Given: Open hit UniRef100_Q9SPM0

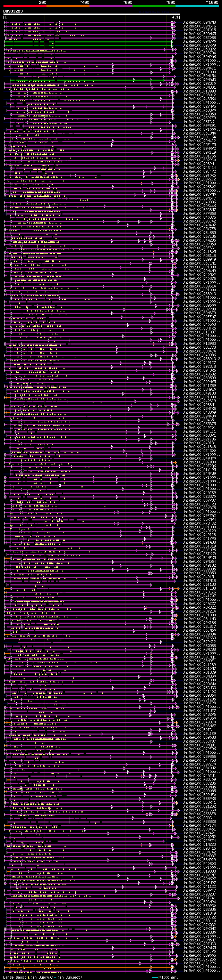Looking at the screenshot, I should (x=199, y=194).
